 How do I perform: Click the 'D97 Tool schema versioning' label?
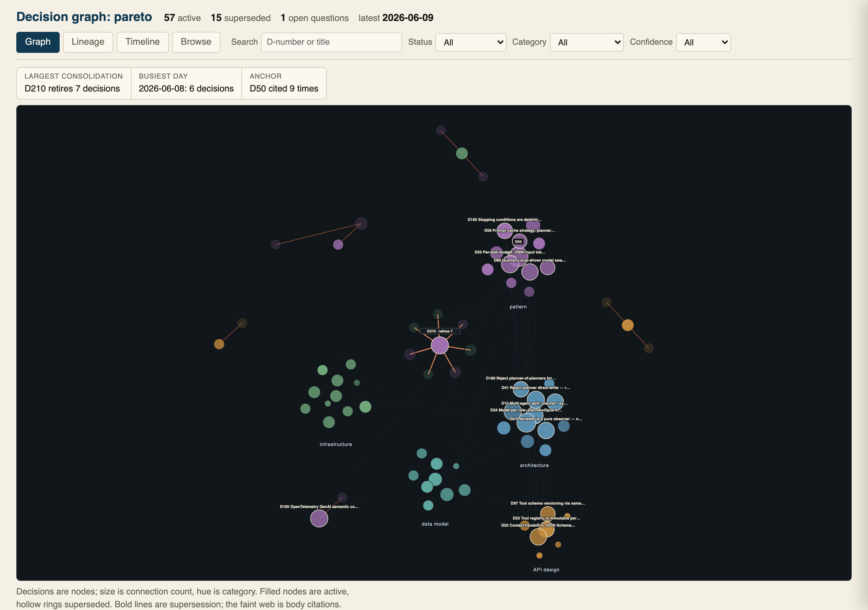pos(547,503)
